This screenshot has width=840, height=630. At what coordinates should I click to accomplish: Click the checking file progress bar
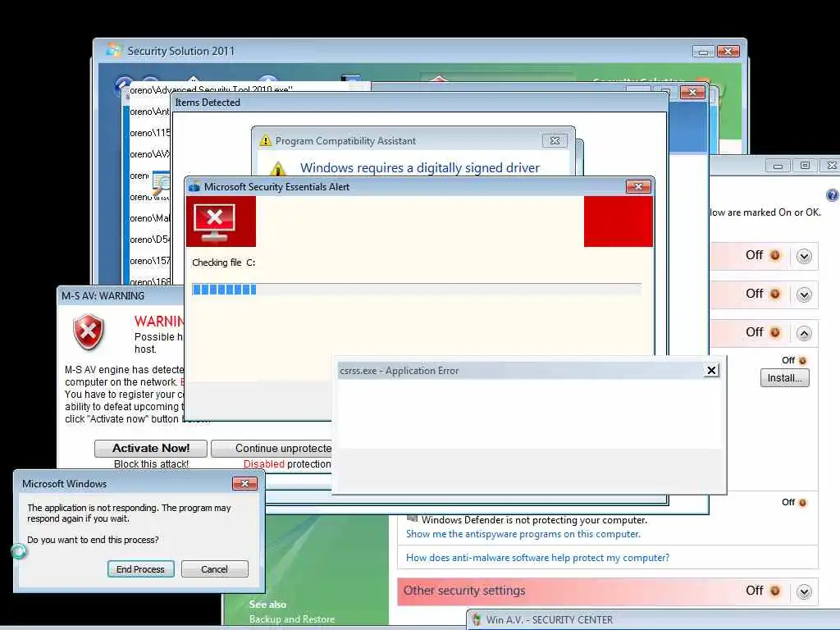pos(416,290)
